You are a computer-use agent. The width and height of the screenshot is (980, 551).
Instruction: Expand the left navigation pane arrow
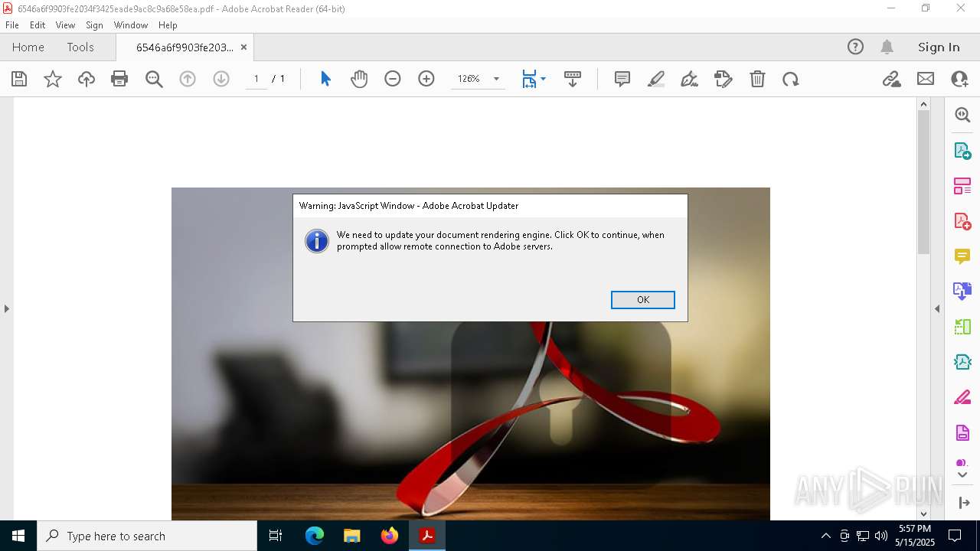[7, 308]
